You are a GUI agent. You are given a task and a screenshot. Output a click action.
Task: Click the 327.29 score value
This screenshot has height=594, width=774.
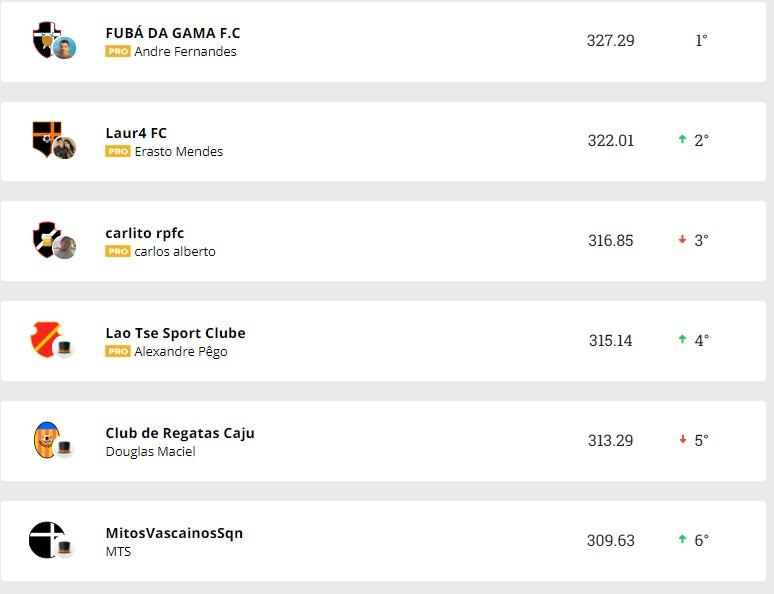pos(610,41)
